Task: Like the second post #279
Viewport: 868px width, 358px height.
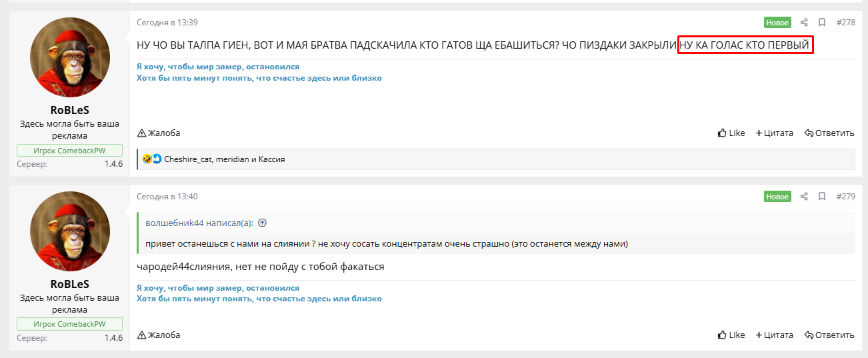Action: pos(731,335)
